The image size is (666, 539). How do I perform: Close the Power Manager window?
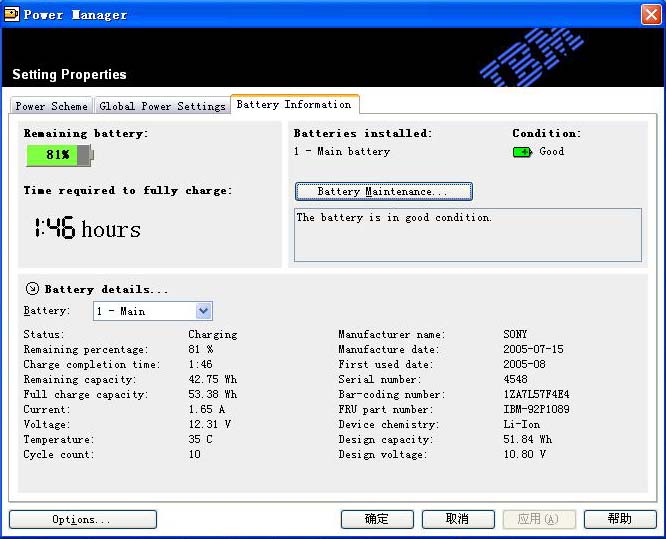click(x=650, y=14)
